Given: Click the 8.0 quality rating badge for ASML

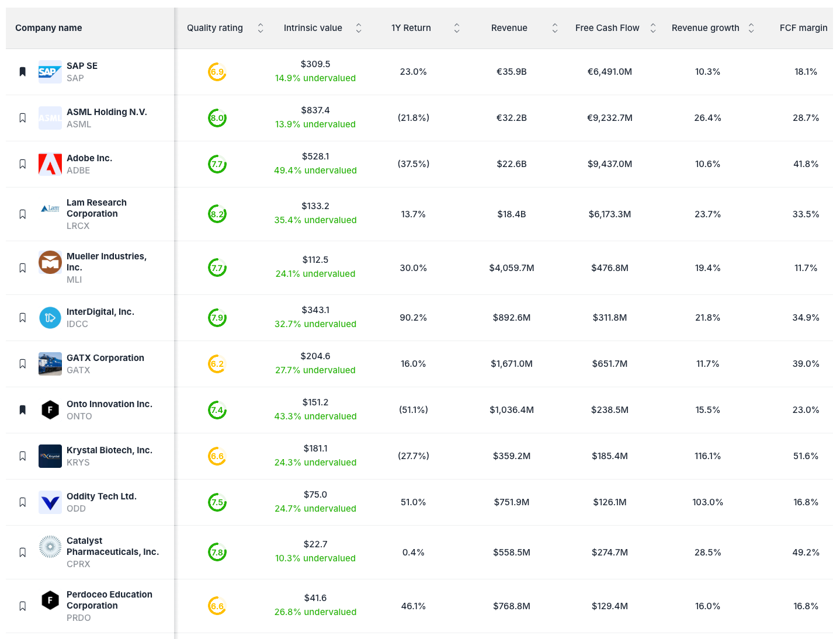Looking at the screenshot, I should (x=217, y=117).
